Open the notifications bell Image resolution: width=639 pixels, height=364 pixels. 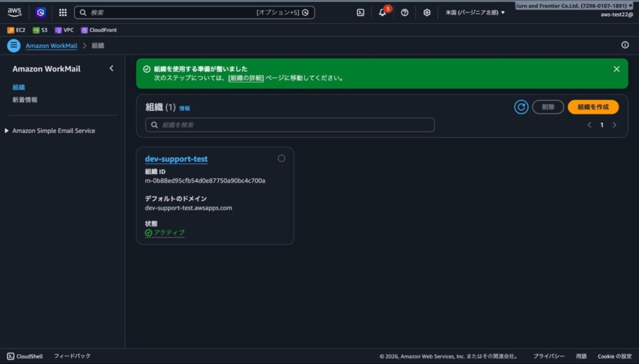coord(383,12)
